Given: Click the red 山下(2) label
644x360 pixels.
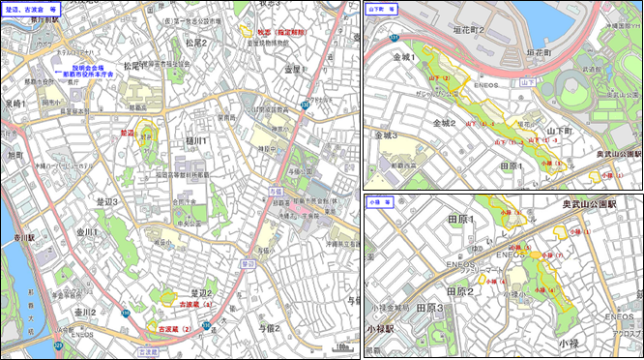Looking at the screenshot, I should (439, 78).
